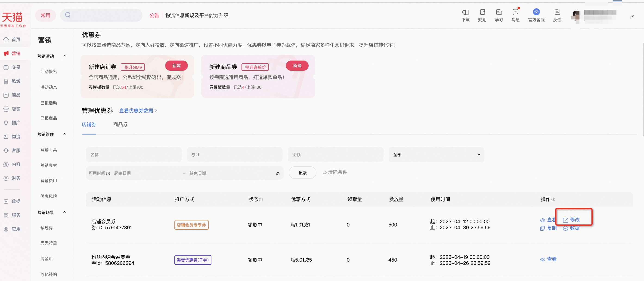Click 修改 for 店铺会员券
The width and height of the screenshot is (644, 281).
[571, 220]
